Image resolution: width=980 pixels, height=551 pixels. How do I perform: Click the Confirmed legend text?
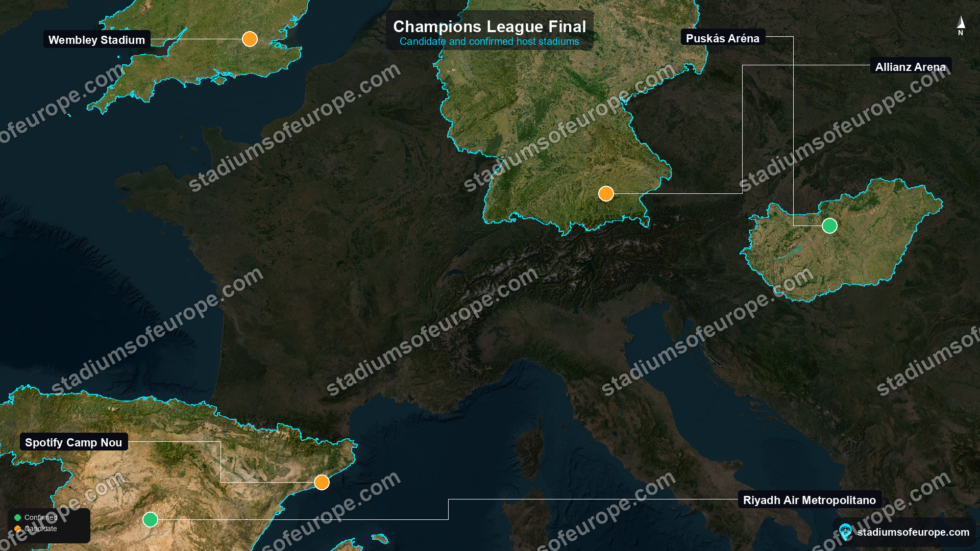[41, 517]
